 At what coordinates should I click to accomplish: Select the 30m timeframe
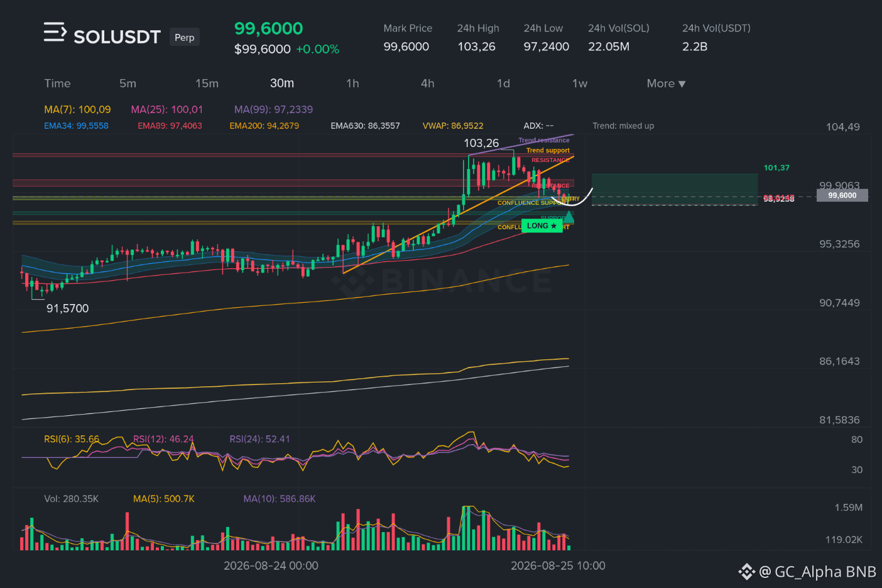282,84
